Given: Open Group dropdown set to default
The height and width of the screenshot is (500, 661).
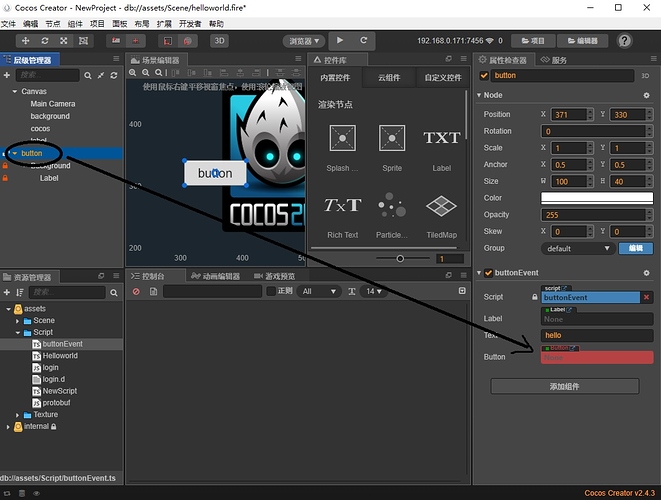Looking at the screenshot, I should [x=578, y=248].
